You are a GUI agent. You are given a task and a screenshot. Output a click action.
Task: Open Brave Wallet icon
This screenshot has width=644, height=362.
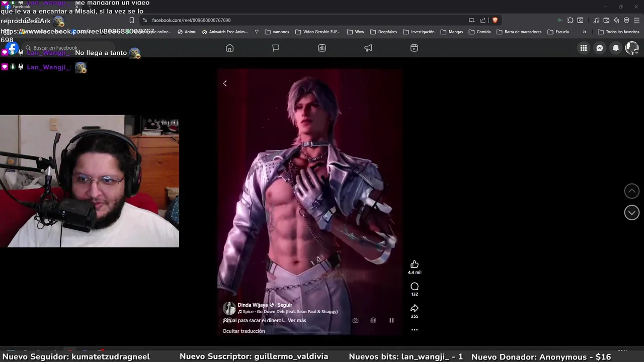[x=606, y=20]
